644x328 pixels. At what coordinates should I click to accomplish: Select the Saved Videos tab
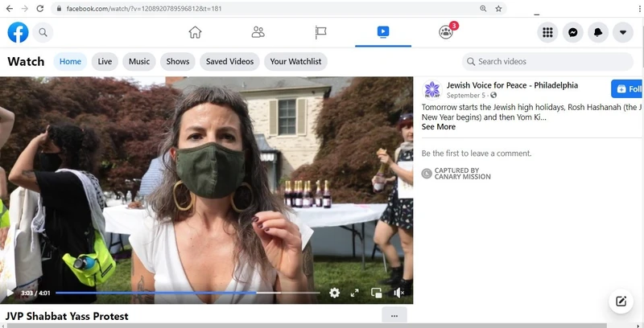tap(229, 61)
